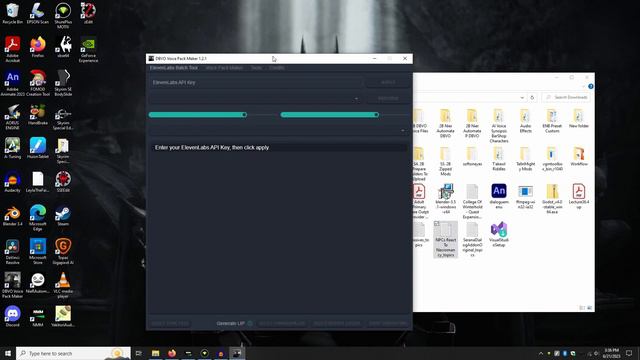Click the button right of Generate LIP
Viewport: 640px width, 360px height.
pyautogui.click(x=282, y=323)
